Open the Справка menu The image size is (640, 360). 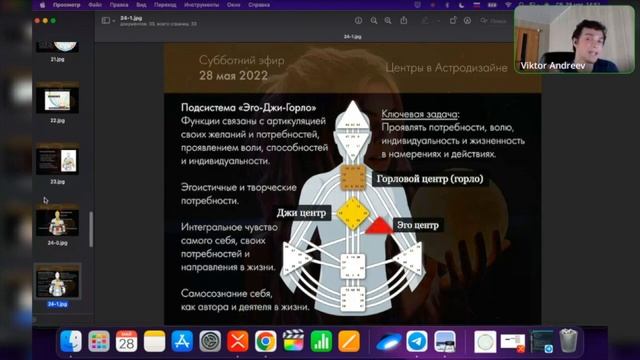(x=259, y=5)
